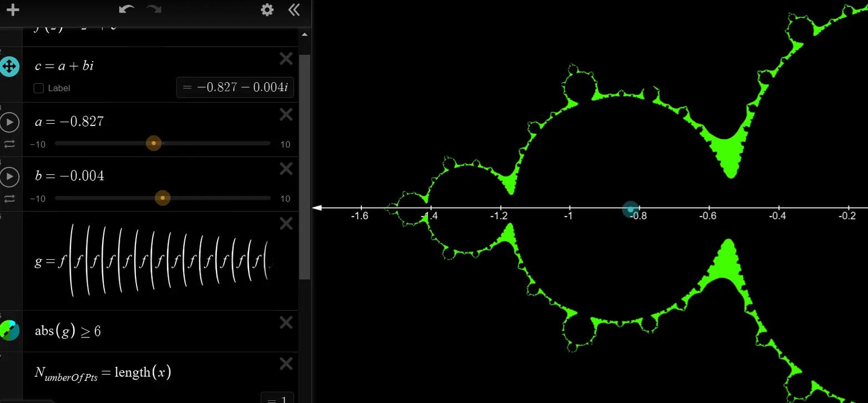Click the b = -0.004 expression text
This screenshot has width=868, height=403.
point(69,176)
